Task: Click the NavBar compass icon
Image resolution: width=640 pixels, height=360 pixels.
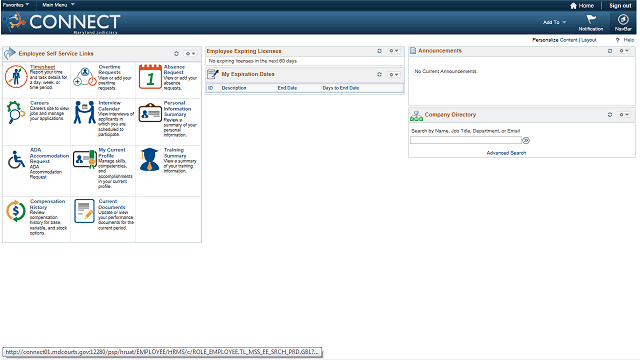Action: [x=623, y=19]
